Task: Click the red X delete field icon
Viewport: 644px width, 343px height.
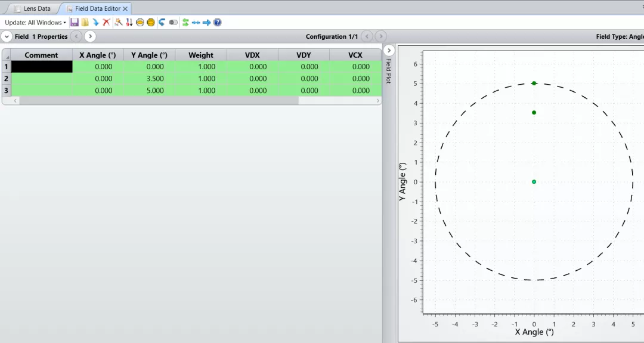Action: pyautogui.click(x=106, y=22)
